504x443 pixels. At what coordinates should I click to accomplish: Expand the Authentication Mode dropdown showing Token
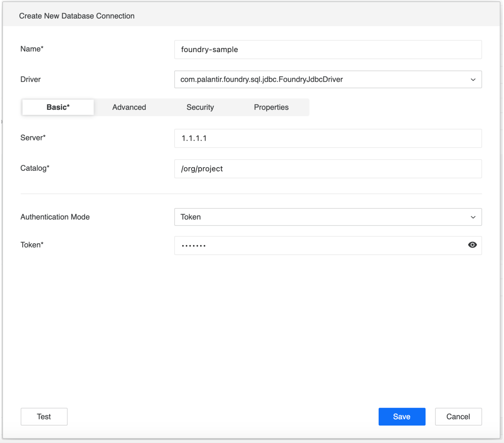pyautogui.click(x=323, y=217)
